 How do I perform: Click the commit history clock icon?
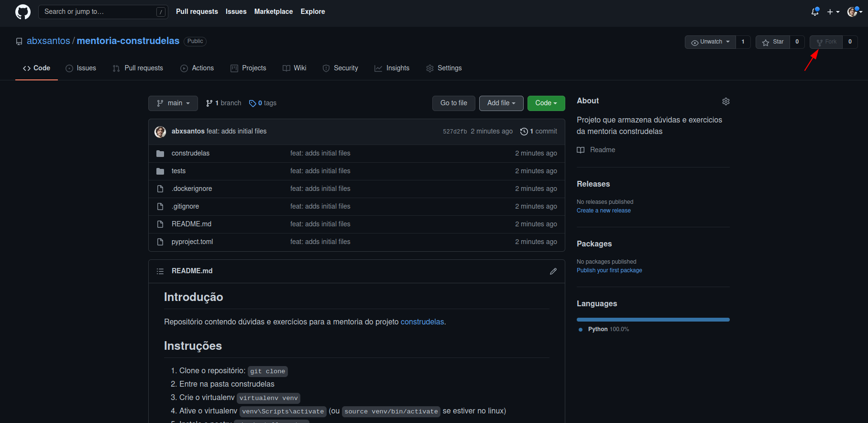pyautogui.click(x=524, y=132)
